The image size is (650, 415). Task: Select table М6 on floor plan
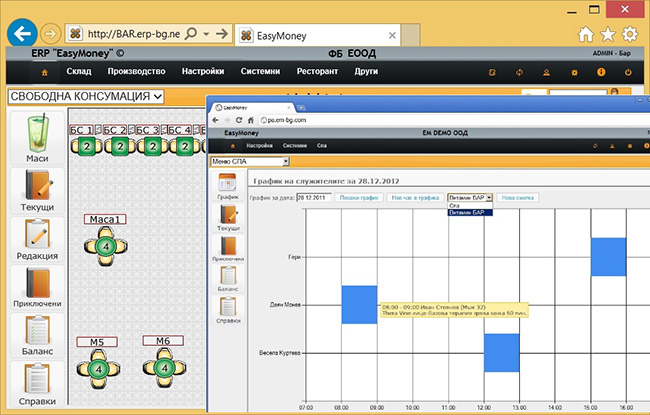165,367
